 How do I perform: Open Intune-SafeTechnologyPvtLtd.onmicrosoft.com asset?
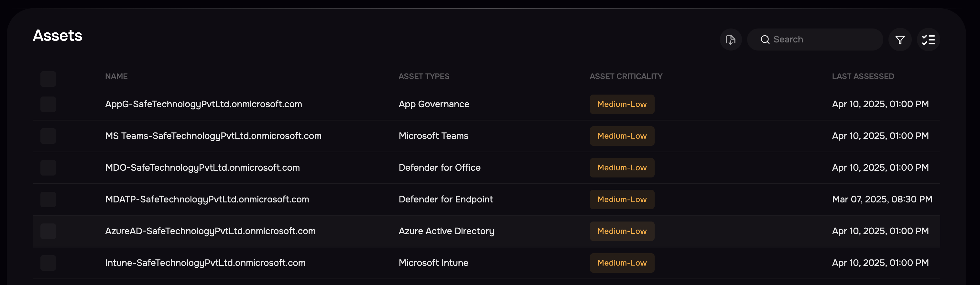[x=205, y=263]
